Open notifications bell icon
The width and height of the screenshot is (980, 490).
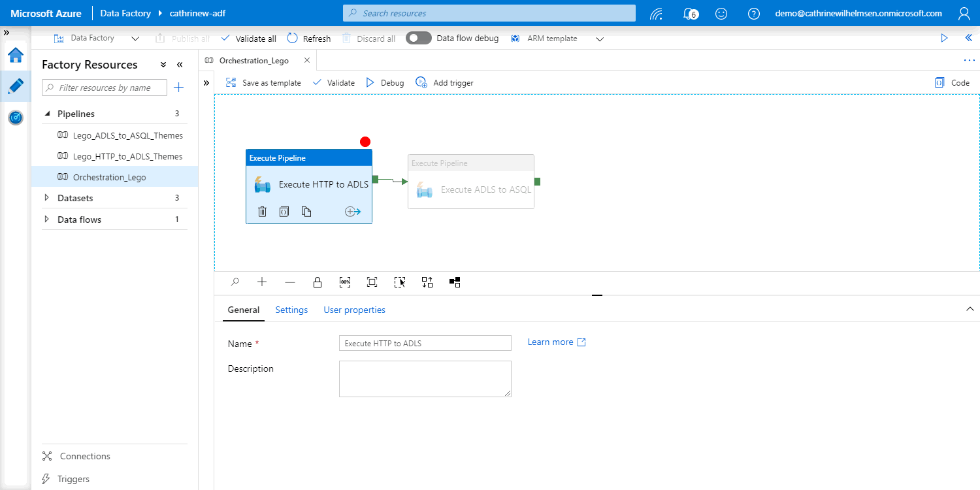click(x=689, y=13)
